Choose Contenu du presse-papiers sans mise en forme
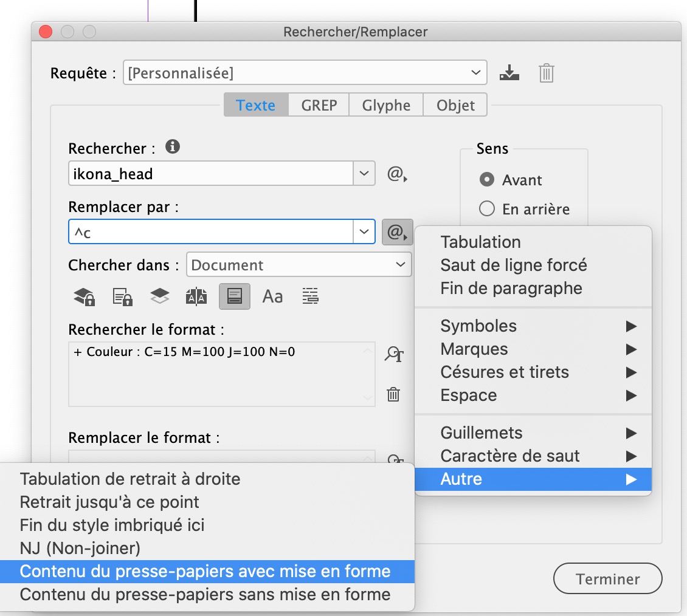687x616 pixels. [205, 594]
